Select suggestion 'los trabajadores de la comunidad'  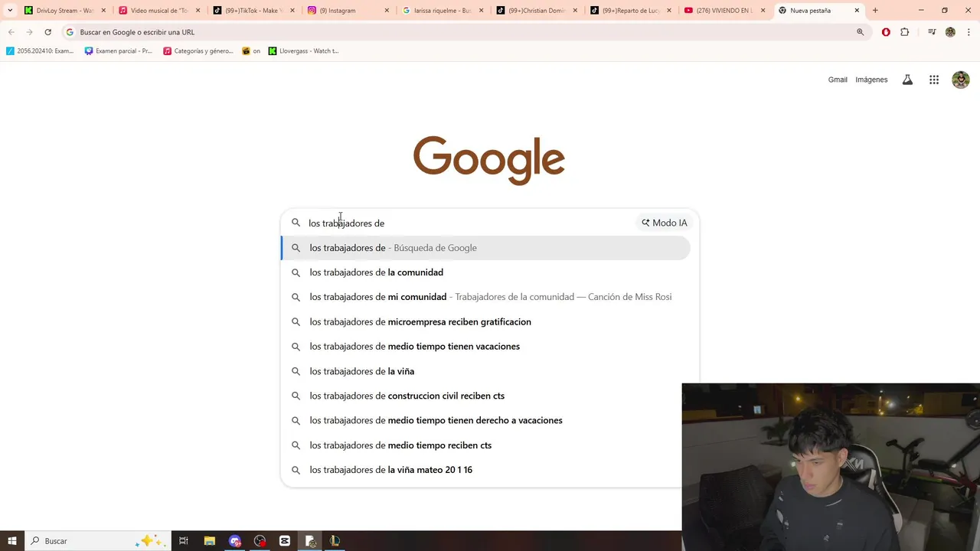pos(485,272)
